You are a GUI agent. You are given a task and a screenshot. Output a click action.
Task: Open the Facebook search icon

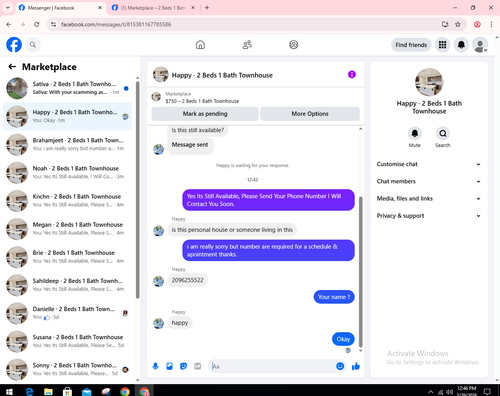pyautogui.click(x=33, y=45)
